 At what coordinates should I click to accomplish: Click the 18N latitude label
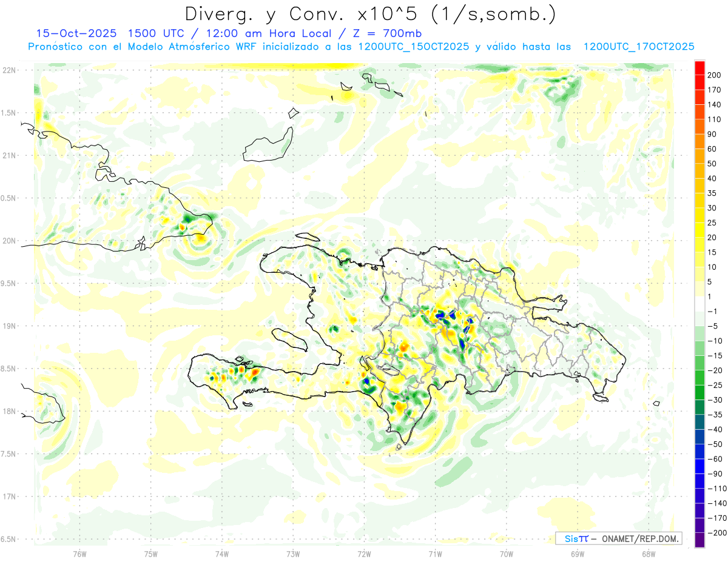tap(10, 411)
